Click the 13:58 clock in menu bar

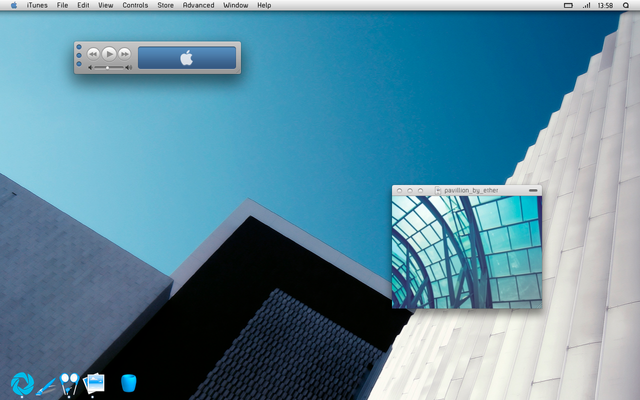tap(605, 5)
